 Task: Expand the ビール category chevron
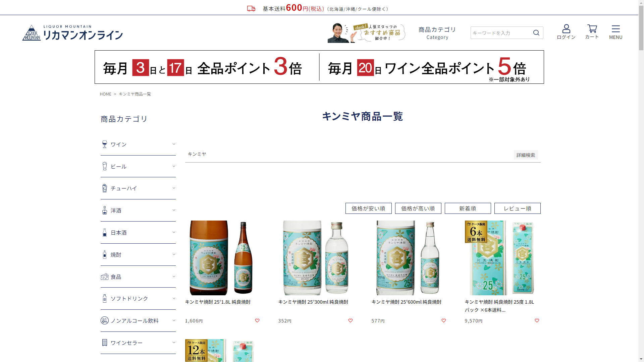tap(174, 166)
